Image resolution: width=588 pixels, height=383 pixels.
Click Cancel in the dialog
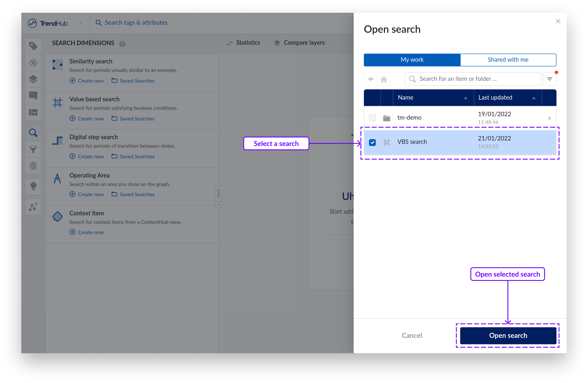click(412, 336)
